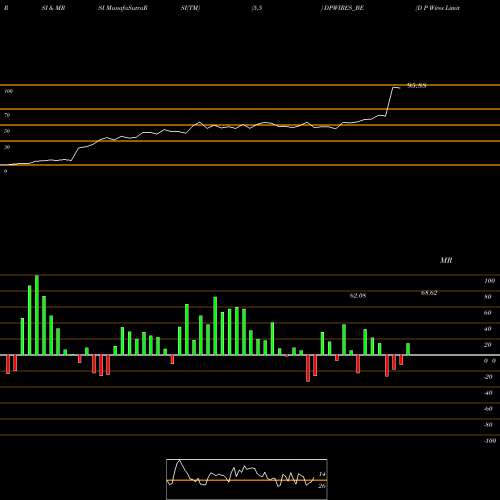Click the -20 label on the MR axis
This screenshot has height=500, width=500.
[488, 377]
